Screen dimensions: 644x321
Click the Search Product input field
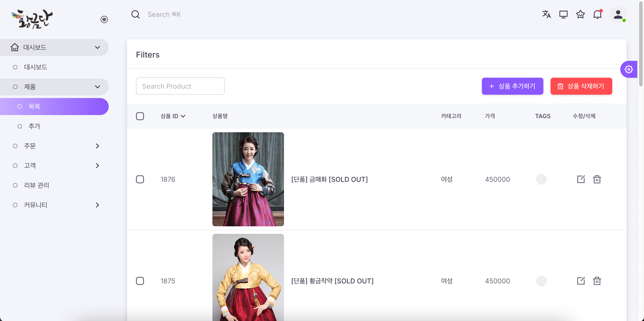[180, 86]
